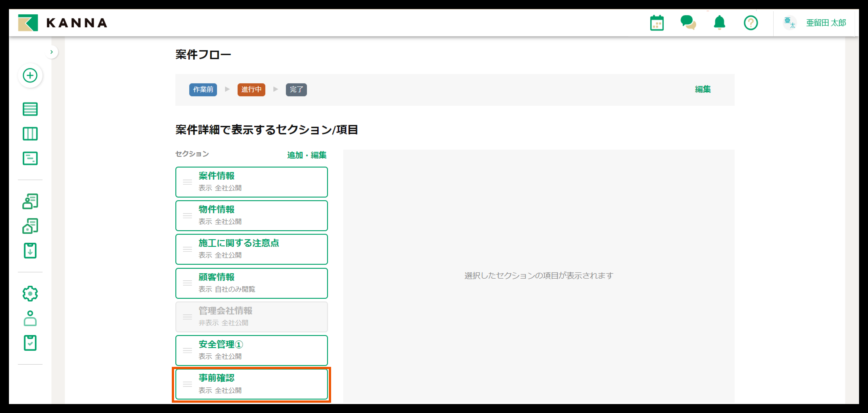Select the 物件情報 section
Screen dimensions: 868x413
(251, 216)
